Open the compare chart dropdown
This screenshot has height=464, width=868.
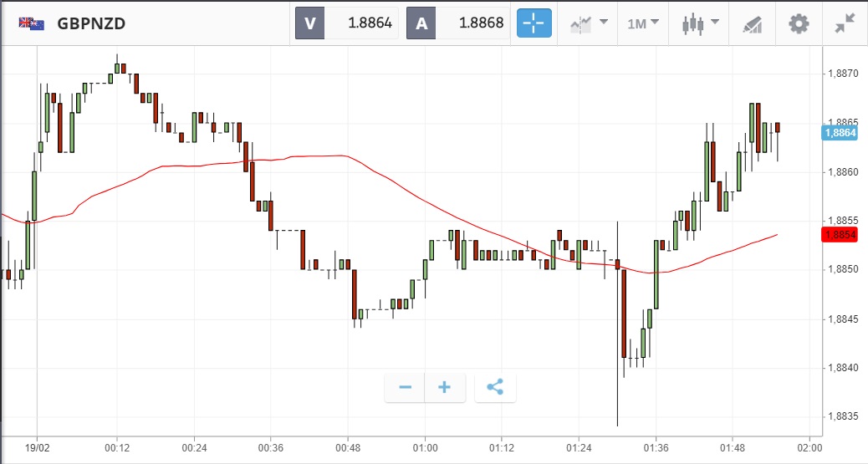(589, 23)
